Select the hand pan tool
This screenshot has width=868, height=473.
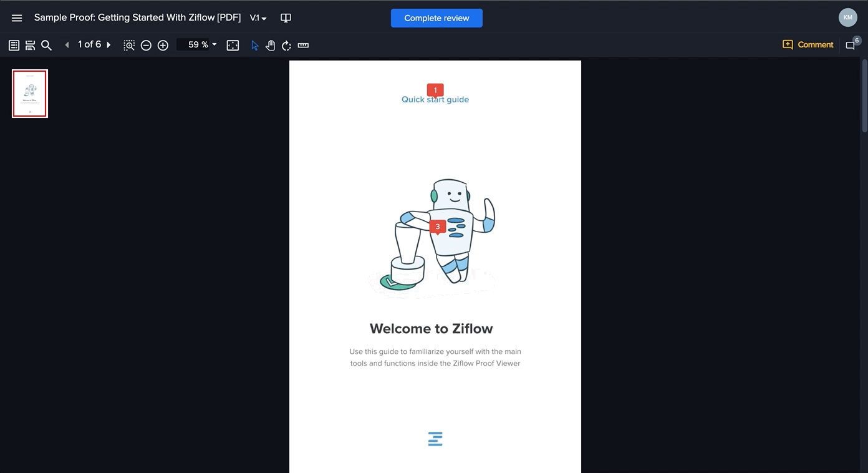click(270, 45)
